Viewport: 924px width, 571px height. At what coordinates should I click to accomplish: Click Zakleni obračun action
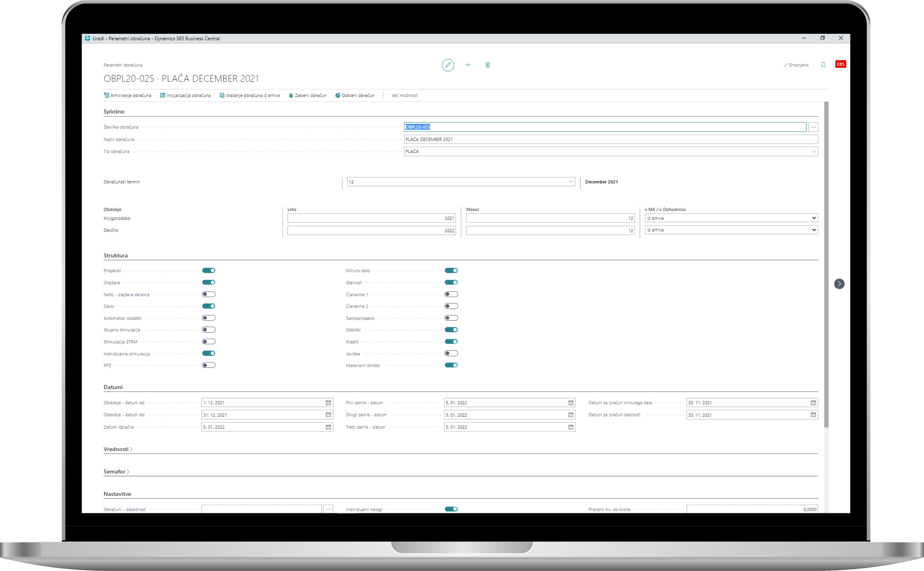point(308,95)
